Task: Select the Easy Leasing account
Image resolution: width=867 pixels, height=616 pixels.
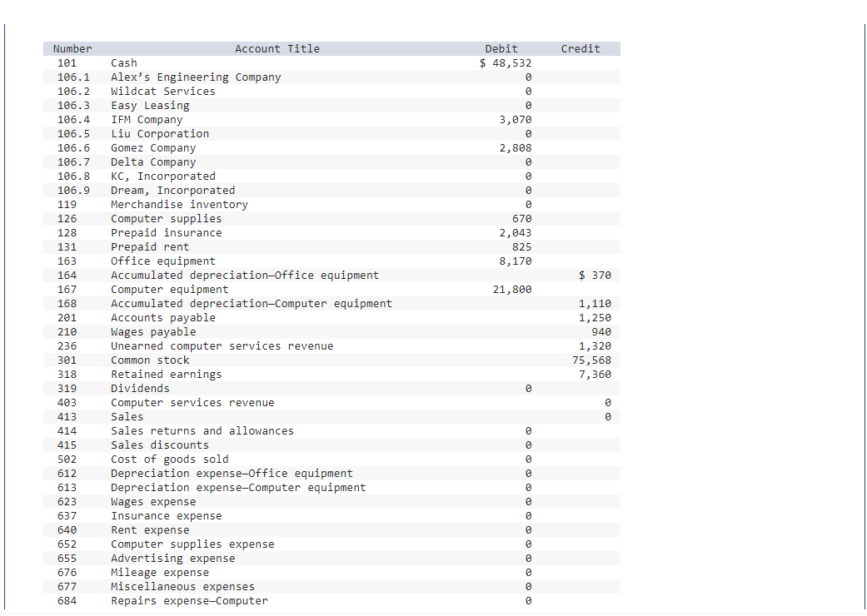Action: [150, 106]
